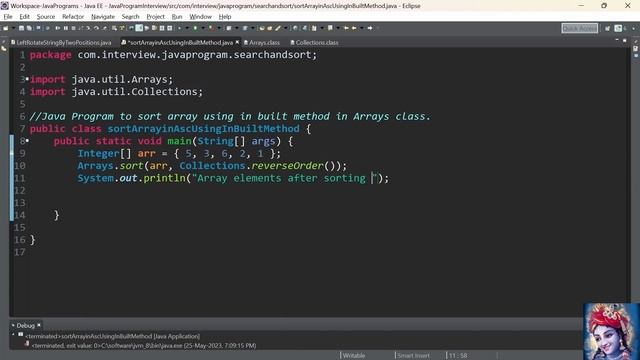
Task: Click the Writable status bar entry
Action: (353, 356)
